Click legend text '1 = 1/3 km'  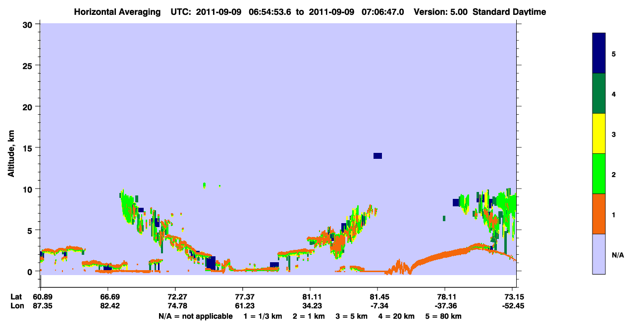pos(263,316)
